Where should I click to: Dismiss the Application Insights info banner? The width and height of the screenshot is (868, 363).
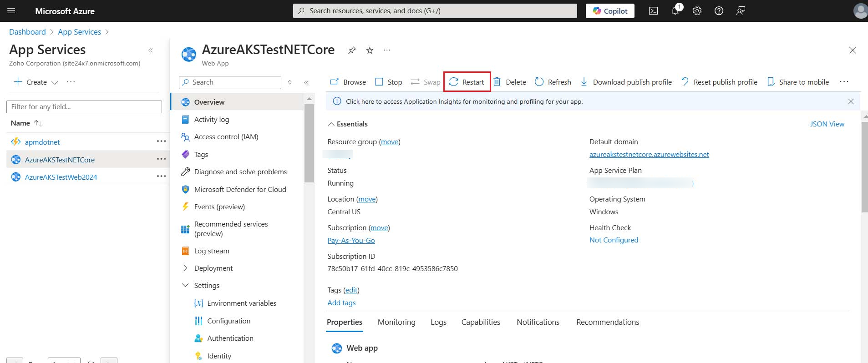(x=850, y=101)
